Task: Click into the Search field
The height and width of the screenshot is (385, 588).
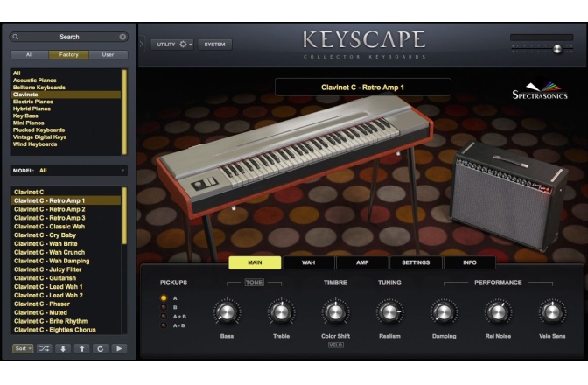Action: [x=69, y=37]
